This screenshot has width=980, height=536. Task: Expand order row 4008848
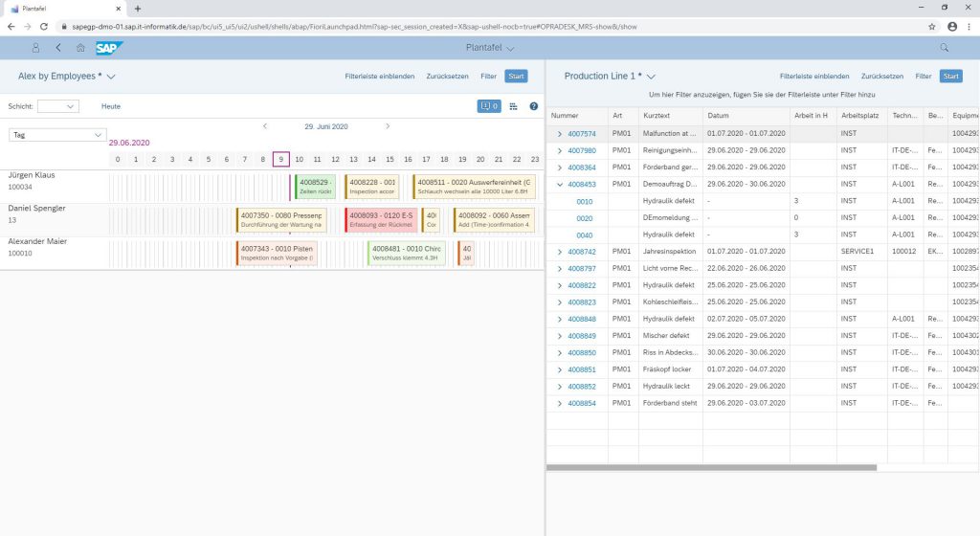pos(559,320)
